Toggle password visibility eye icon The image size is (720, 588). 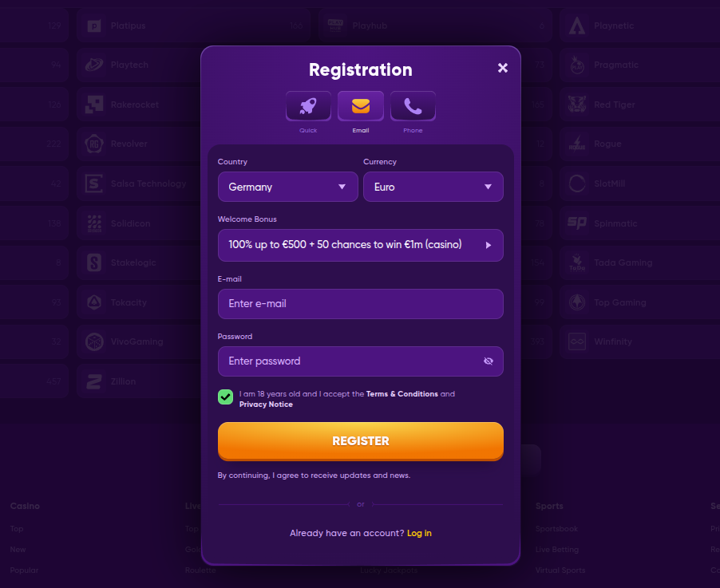[489, 361]
